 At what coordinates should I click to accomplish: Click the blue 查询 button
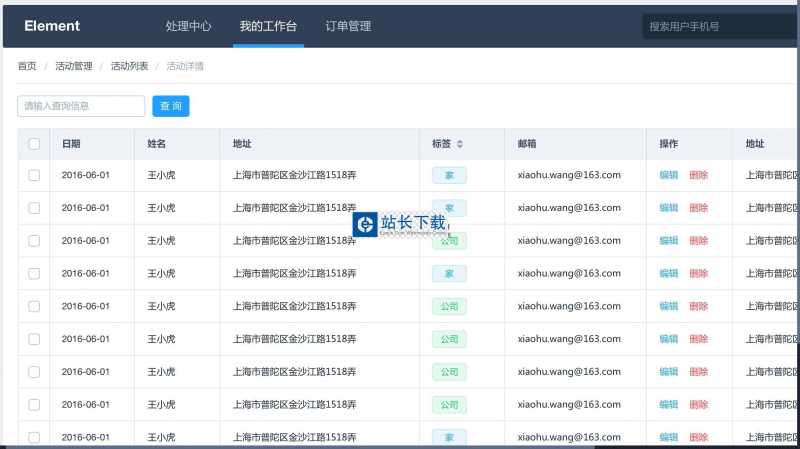click(x=170, y=106)
